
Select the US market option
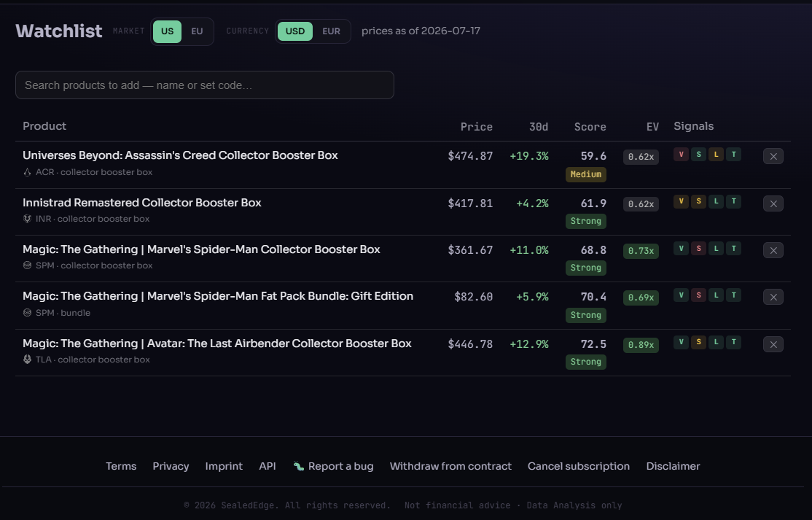[x=167, y=31]
